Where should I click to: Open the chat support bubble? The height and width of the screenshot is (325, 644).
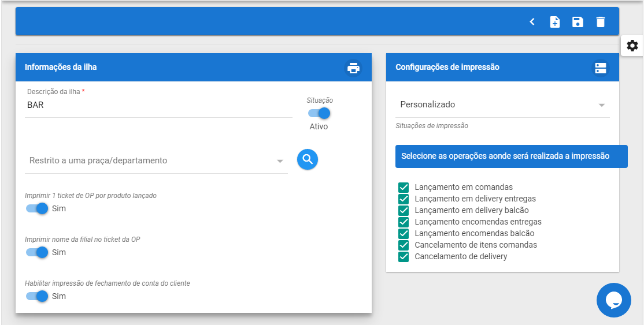tap(613, 300)
